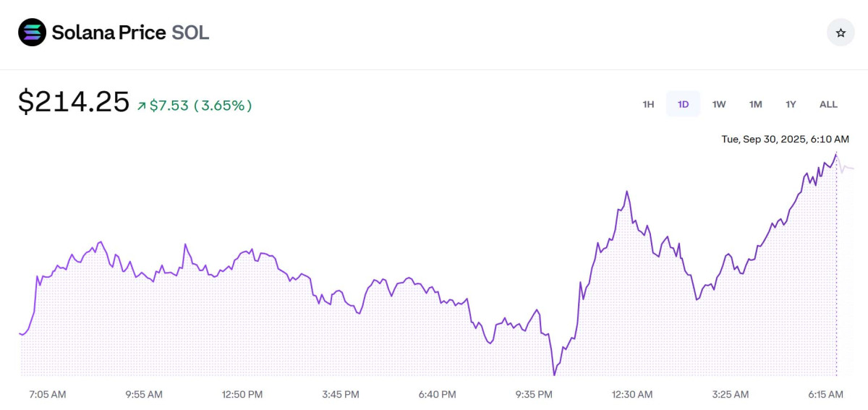Click the 6:15 AM axis label
868x410 pixels.
(825, 394)
